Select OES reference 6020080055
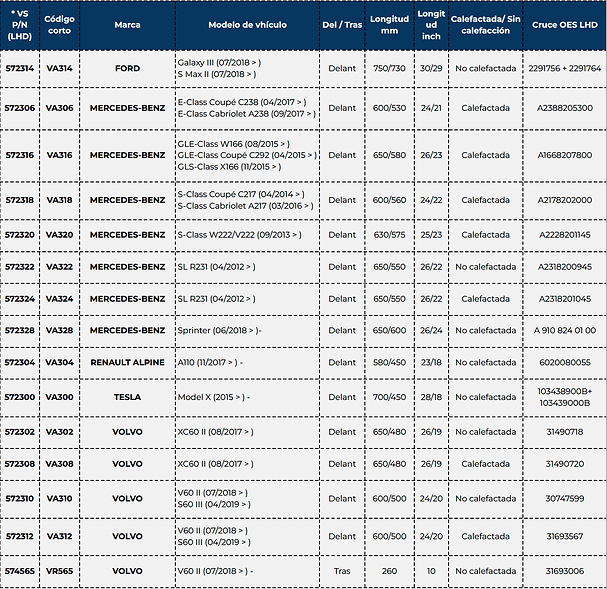Viewport: 607px width, 589px height. pyautogui.click(x=564, y=363)
